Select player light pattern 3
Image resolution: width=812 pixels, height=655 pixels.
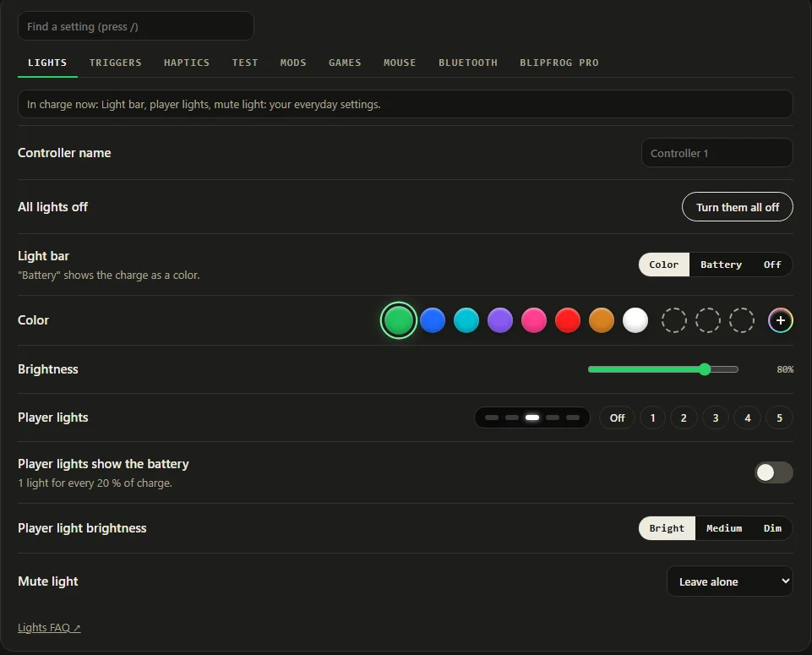[x=716, y=418]
